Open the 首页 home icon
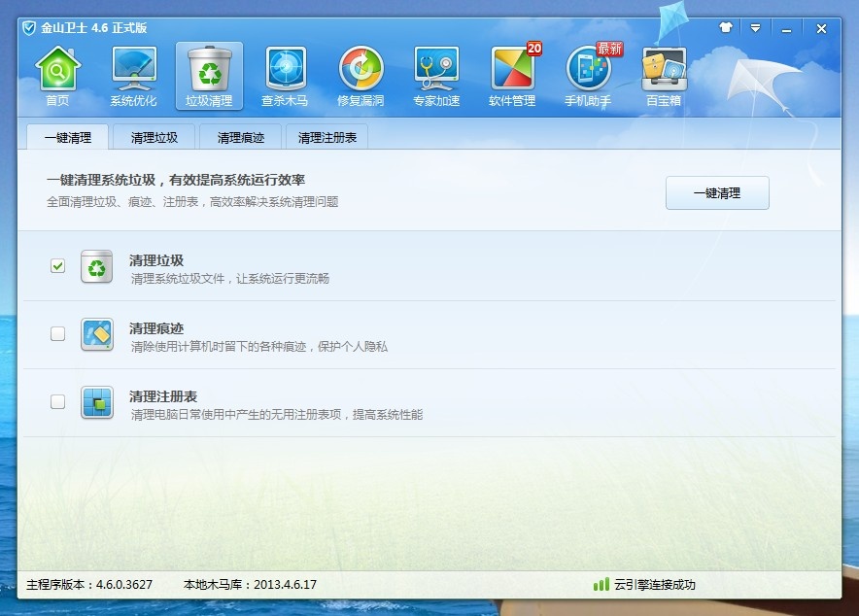Screen dimensions: 859x616 coord(57,76)
